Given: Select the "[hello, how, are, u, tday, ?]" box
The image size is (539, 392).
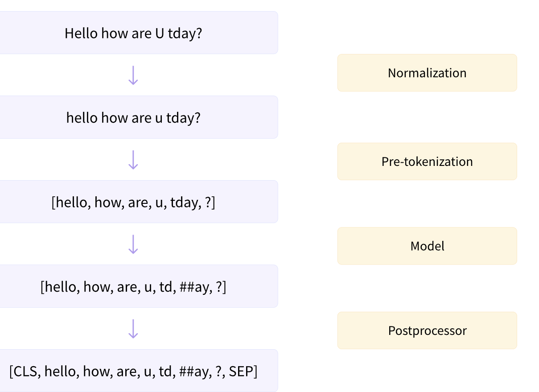Looking at the screenshot, I should 133,202.
